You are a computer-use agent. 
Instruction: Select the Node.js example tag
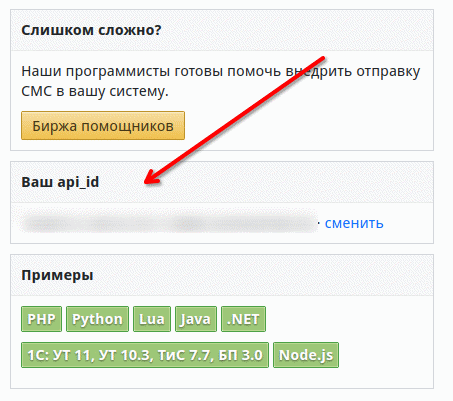[306, 355]
